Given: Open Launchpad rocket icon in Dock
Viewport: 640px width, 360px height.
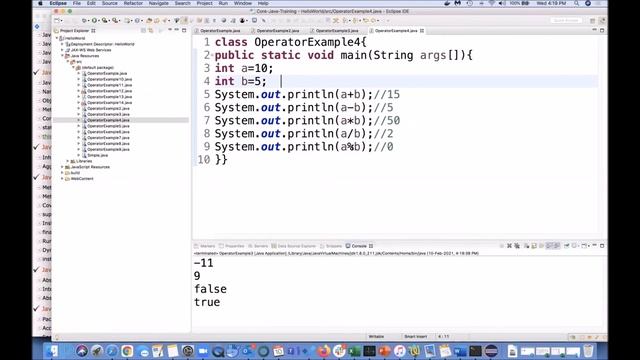Looking at the screenshot, I should tap(96, 351).
